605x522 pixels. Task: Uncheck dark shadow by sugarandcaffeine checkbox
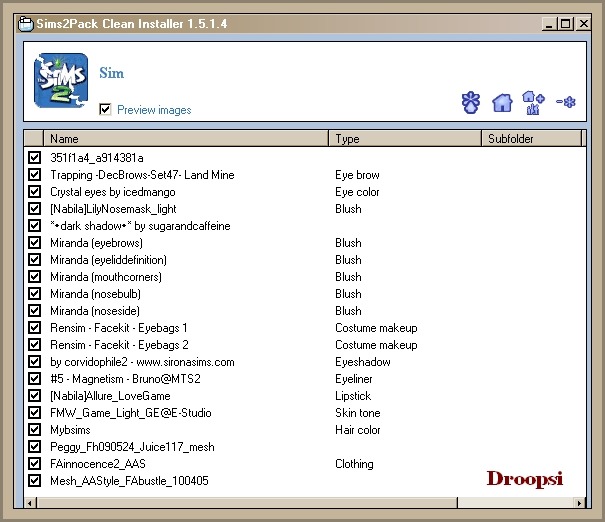tap(34, 225)
